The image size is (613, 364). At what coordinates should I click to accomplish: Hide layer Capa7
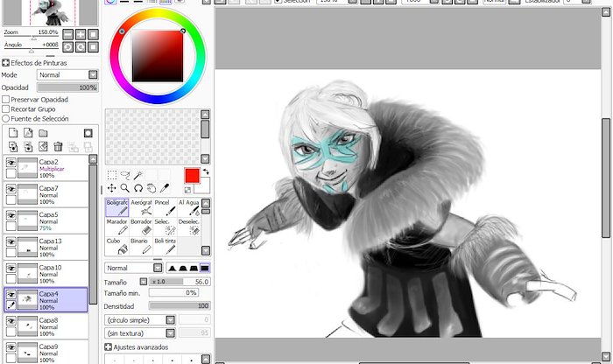click(x=11, y=189)
